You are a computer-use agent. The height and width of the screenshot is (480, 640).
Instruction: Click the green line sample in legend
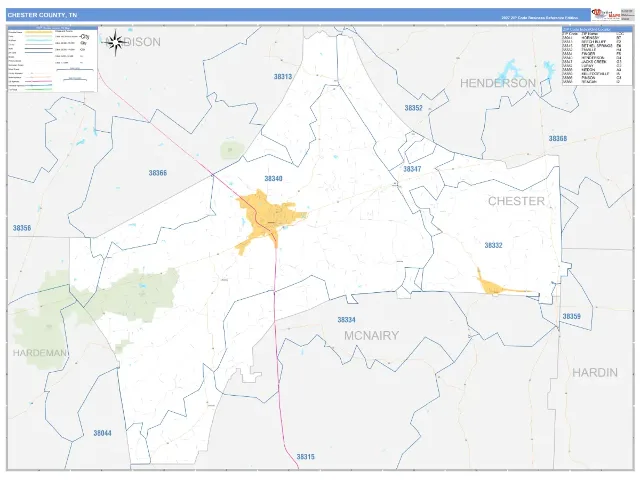pos(39,89)
